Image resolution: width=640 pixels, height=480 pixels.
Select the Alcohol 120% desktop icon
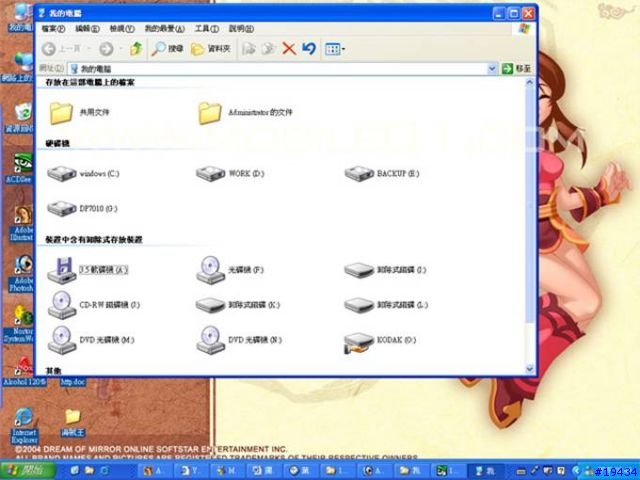[x=24, y=371]
